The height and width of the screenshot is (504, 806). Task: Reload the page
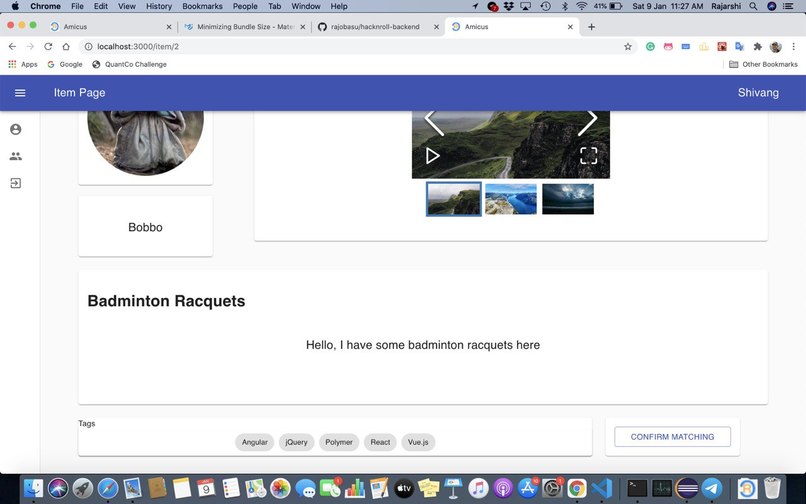click(x=48, y=46)
